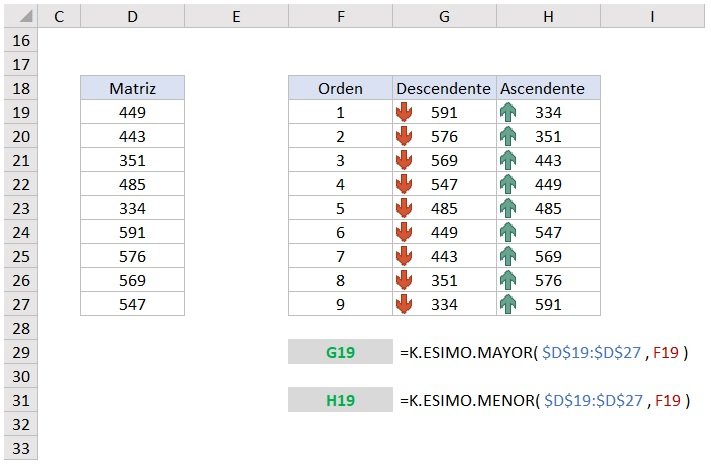Click the red down arrow beside 576

point(404,136)
